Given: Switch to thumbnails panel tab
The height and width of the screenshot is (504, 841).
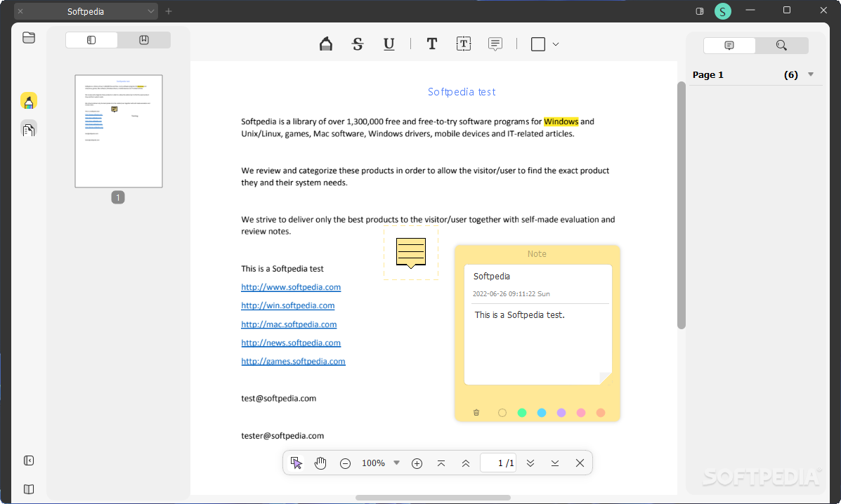Looking at the screenshot, I should pos(91,40).
